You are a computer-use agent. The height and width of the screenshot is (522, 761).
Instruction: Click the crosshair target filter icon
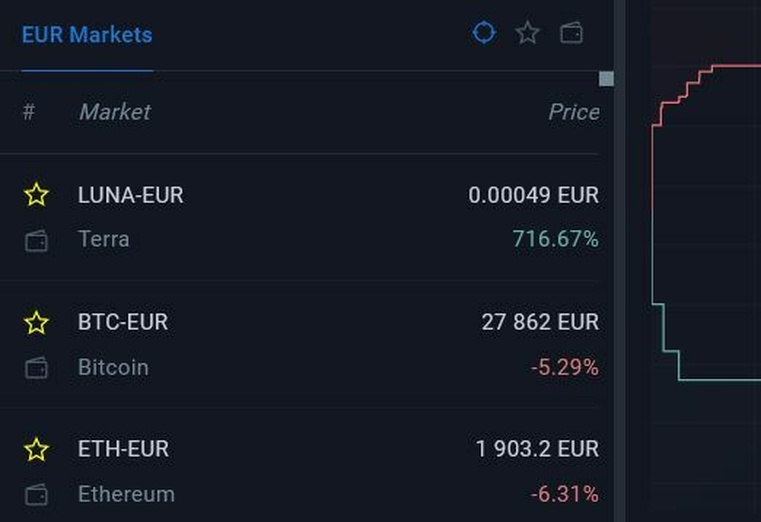click(x=484, y=33)
